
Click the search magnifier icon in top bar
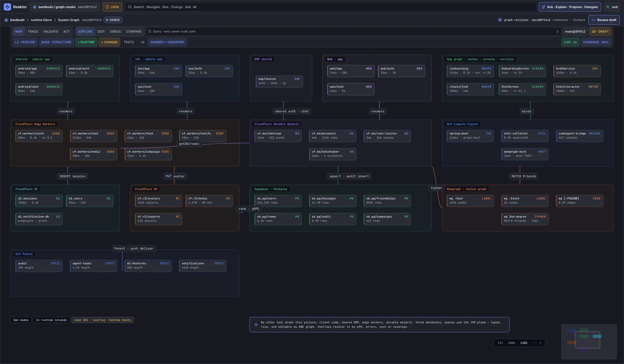(x=130, y=7)
